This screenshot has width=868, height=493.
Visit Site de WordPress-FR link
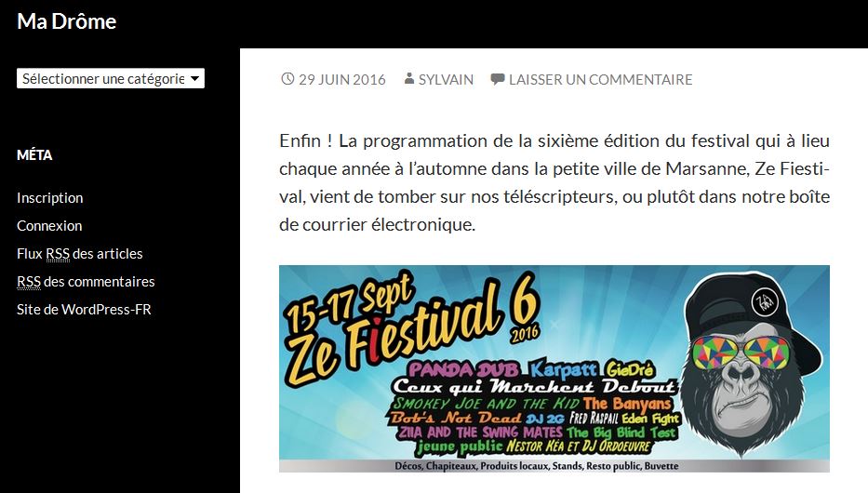click(x=84, y=310)
